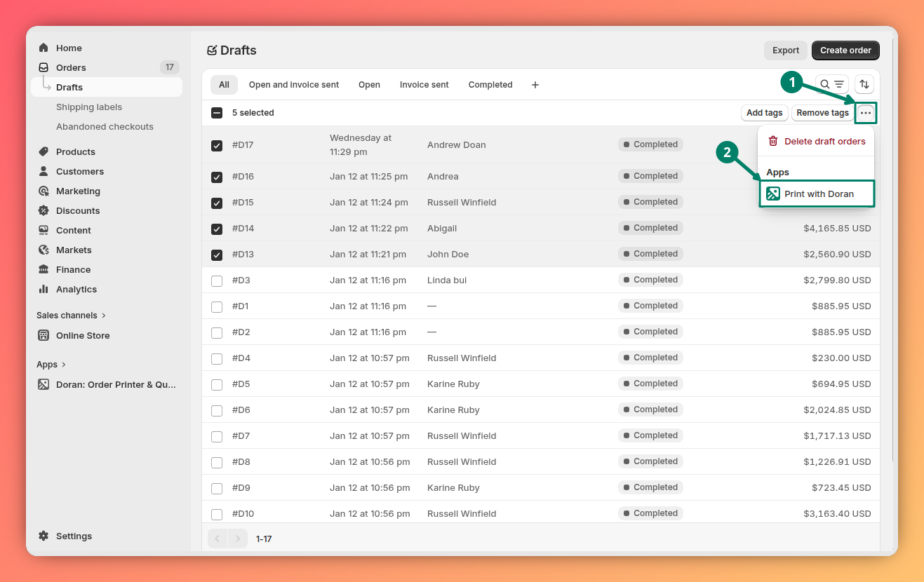
Task: Click the Markets globe icon
Action: [x=43, y=250]
